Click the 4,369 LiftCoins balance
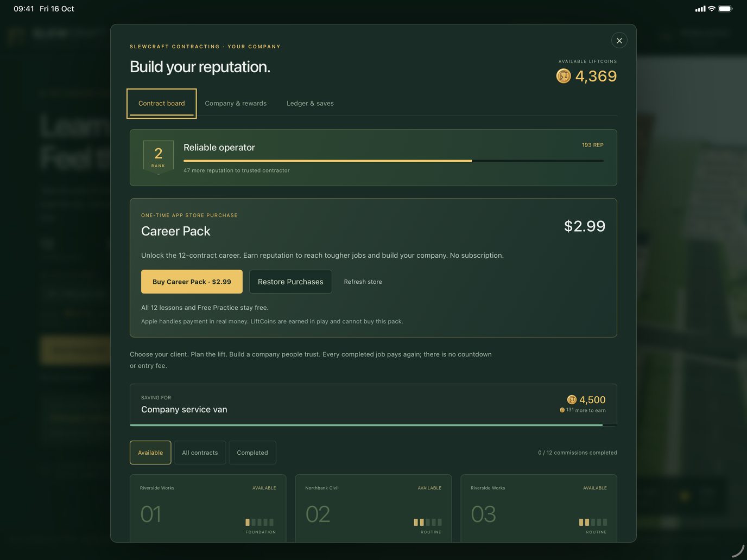The image size is (747, 560). [x=596, y=76]
